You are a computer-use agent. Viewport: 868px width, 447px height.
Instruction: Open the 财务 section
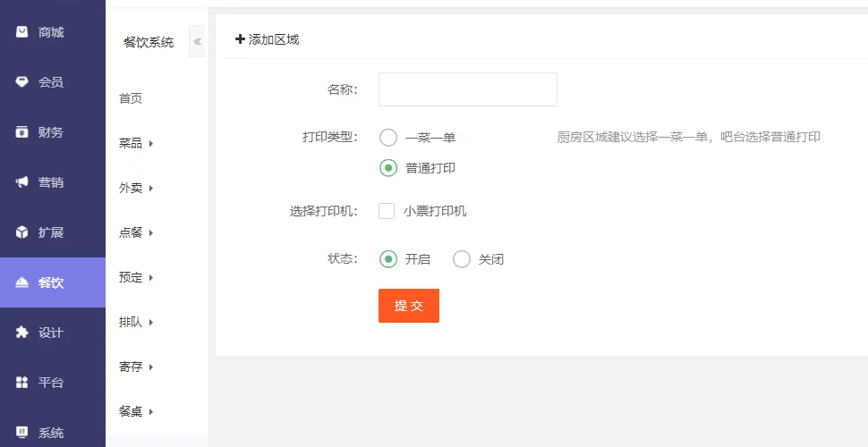(x=53, y=132)
